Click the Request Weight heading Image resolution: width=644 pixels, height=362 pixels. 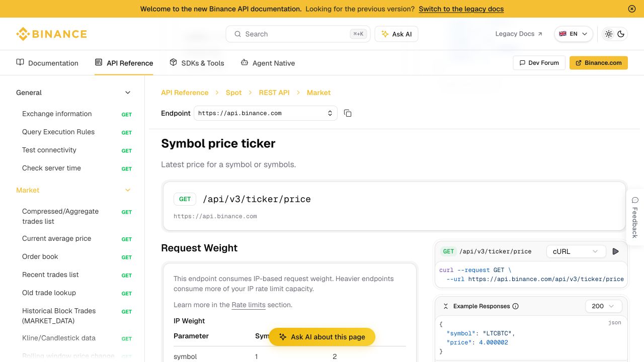pyautogui.click(x=199, y=248)
